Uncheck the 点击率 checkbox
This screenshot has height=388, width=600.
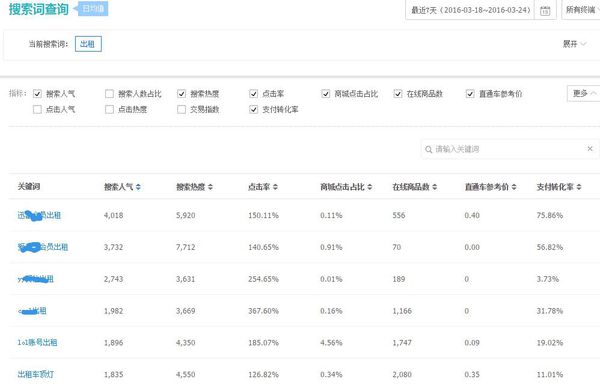pyautogui.click(x=253, y=94)
